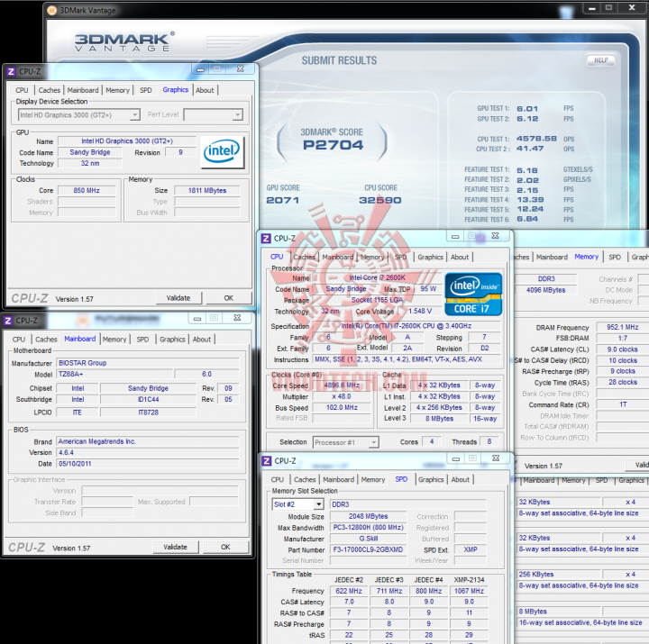The image size is (649, 644).
Task: Close the CPU-Z Graphics window
Action: point(240,69)
